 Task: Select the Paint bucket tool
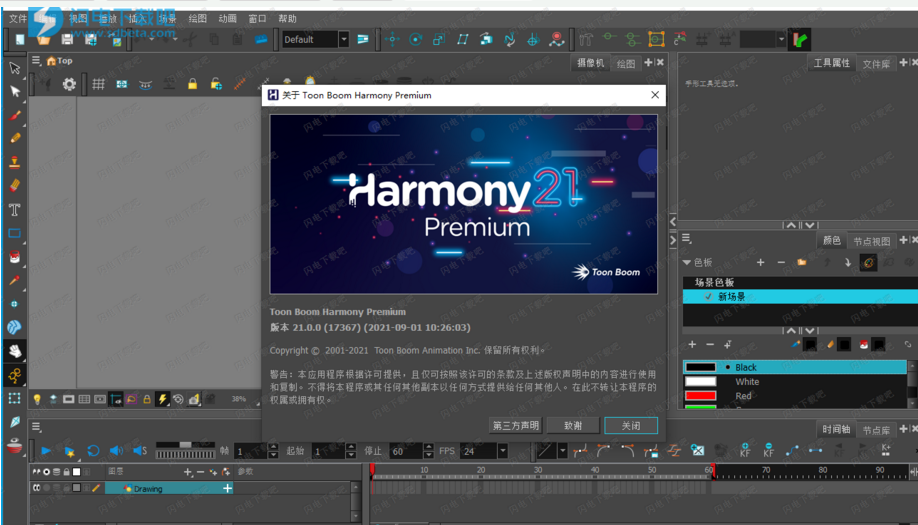15,257
